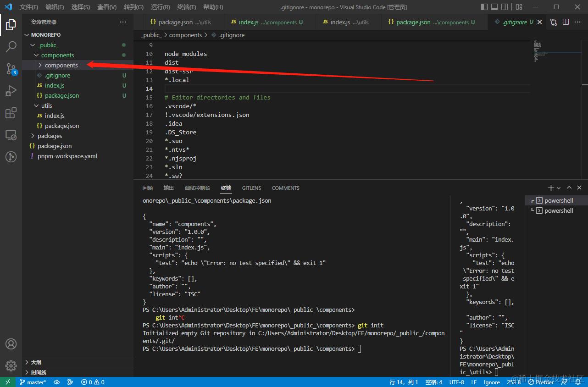Viewport: 588px width, 387px height.
Task: Open the Manage gear icon
Action: coord(11,365)
